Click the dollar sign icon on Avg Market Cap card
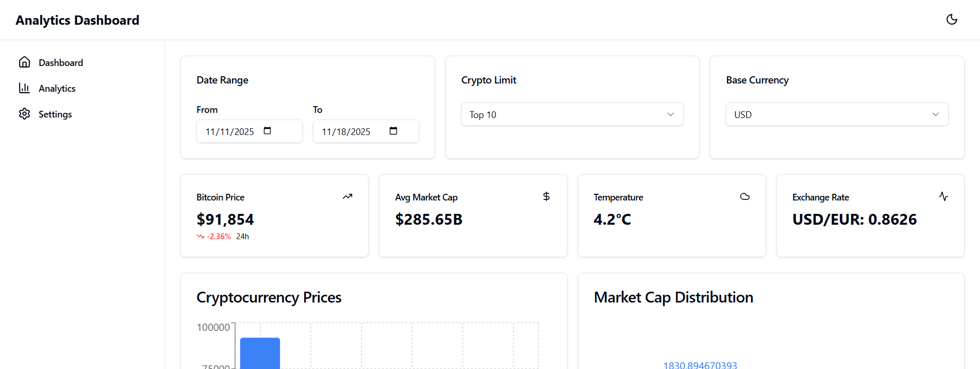980x369 pixels. (x=546, y=196)
